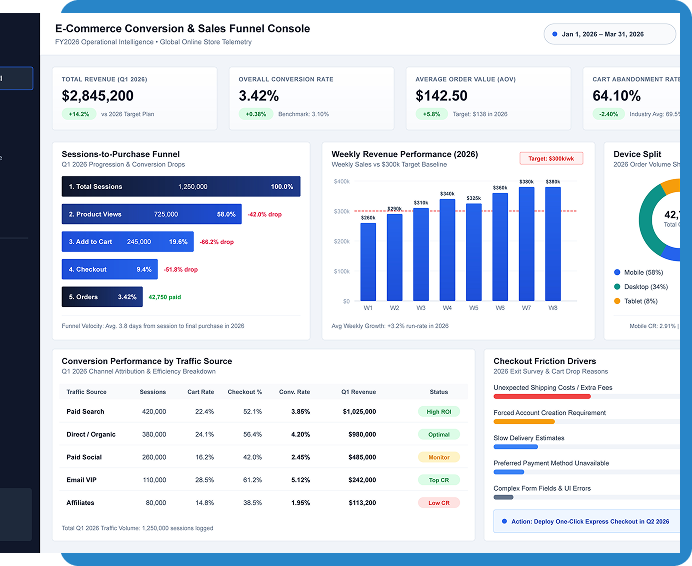This screenshot has height=566, width=692.
Task: Click the -66.2% drop label
Action: tap(217, 242)
